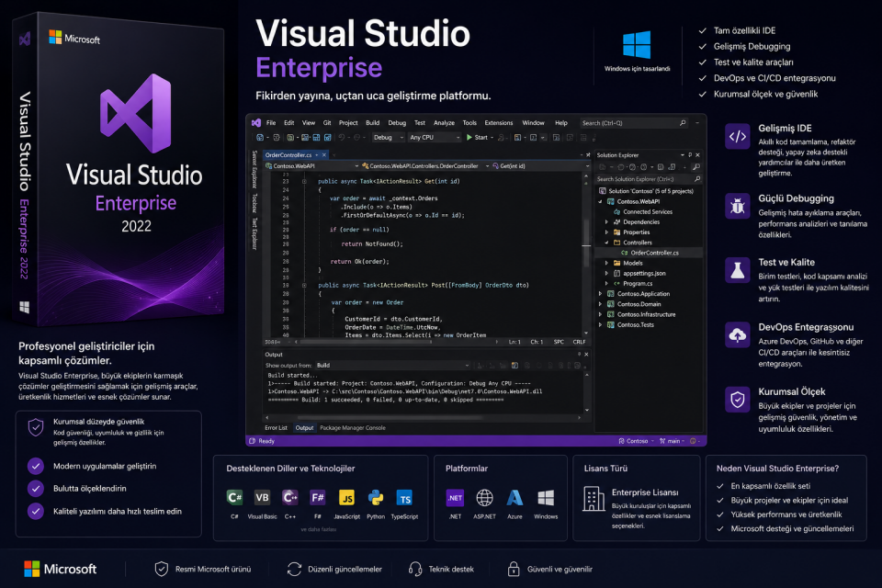This screenshot has width=882, height=588.
Task: Open the Analyze menu
Action: (x=444, y=123)
